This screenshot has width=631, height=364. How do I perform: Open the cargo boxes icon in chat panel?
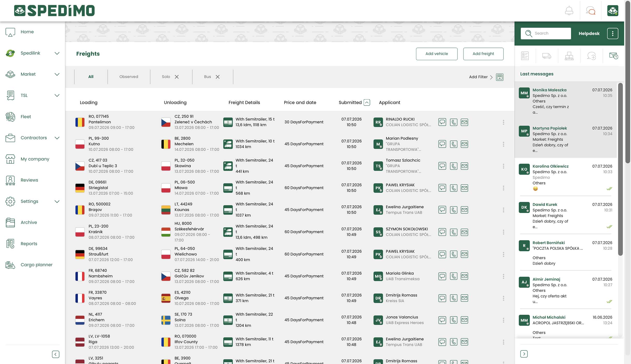pos(569,56)
